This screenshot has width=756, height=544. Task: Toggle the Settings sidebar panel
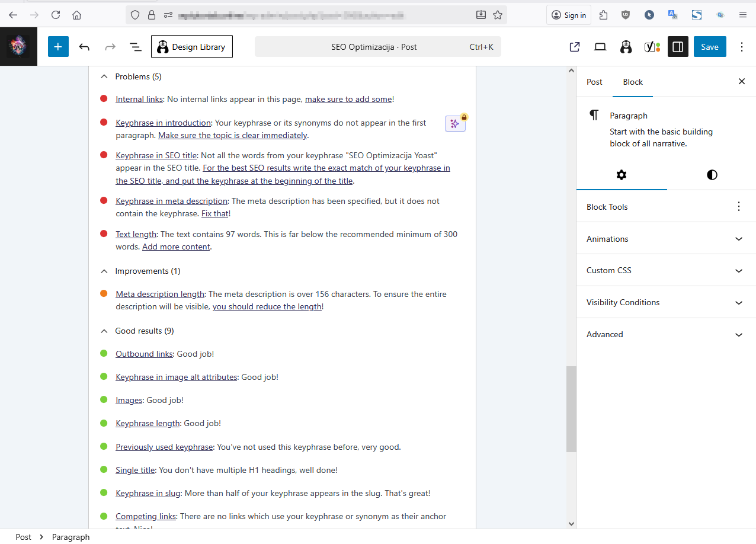coord(678,47)
